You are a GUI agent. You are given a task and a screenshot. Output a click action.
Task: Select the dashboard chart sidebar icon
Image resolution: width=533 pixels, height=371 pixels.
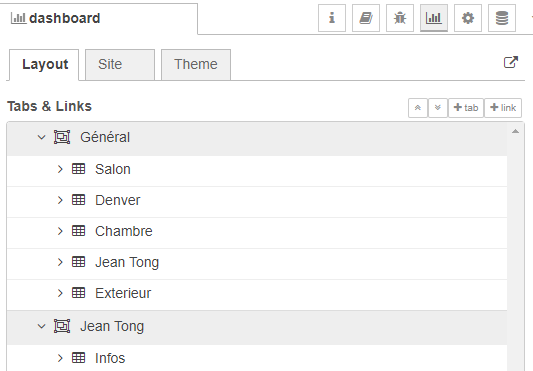pyautogui.click(x=434, y=18)
